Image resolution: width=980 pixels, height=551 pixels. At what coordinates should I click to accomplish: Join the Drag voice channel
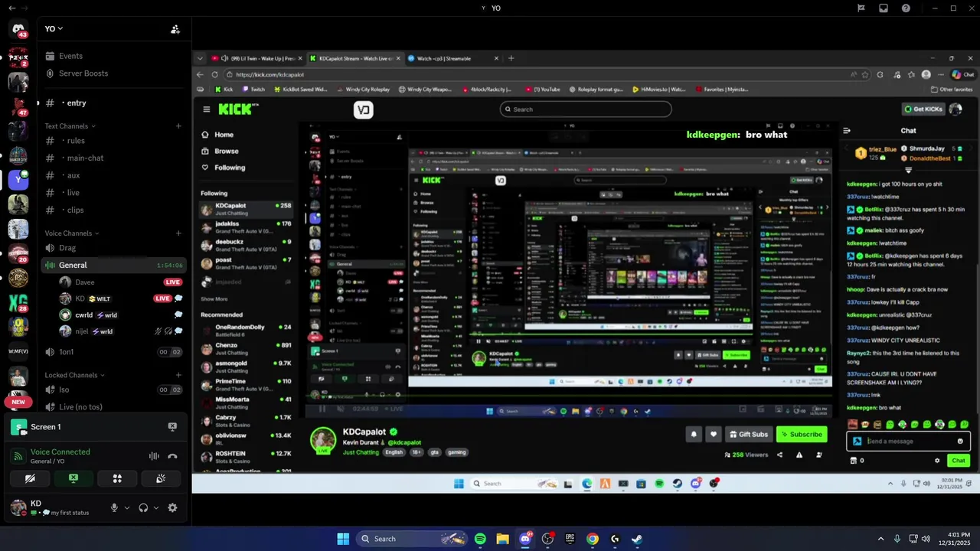113,248
